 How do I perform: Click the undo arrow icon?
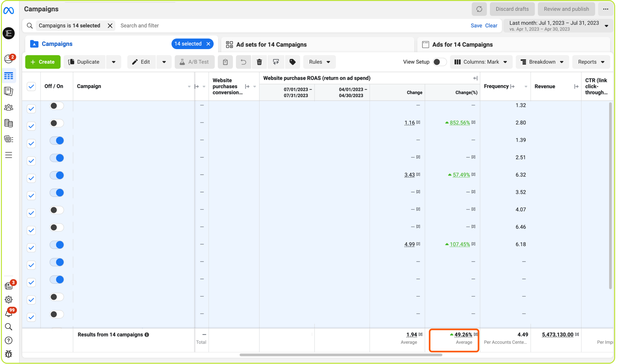[x=243, y=62]
